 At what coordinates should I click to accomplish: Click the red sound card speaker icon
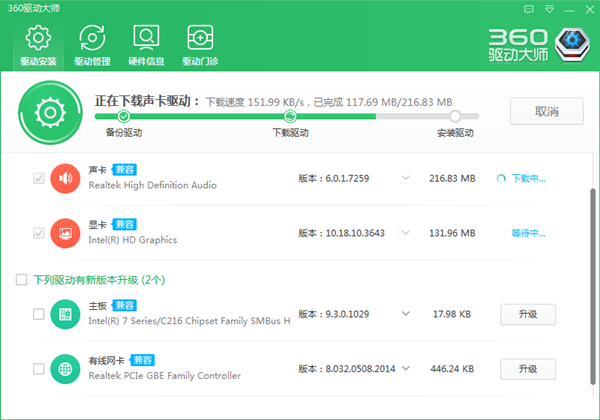[x=65, y=179]
